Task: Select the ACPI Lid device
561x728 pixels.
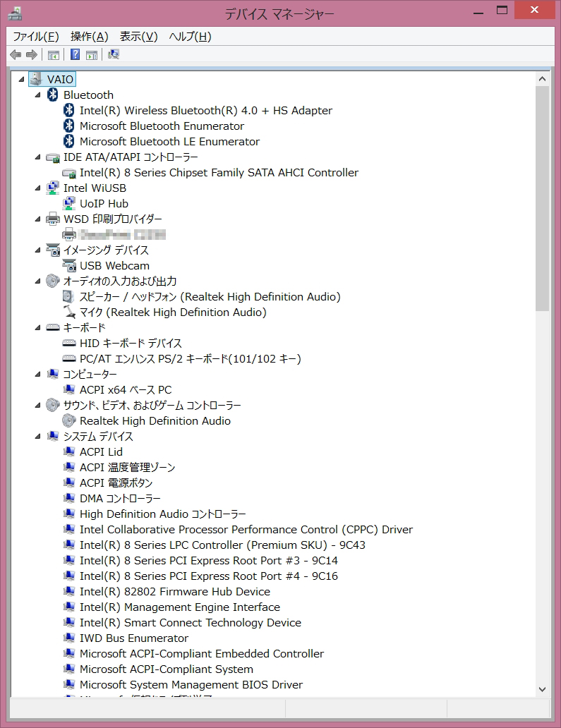Action: tap(101, 451)
